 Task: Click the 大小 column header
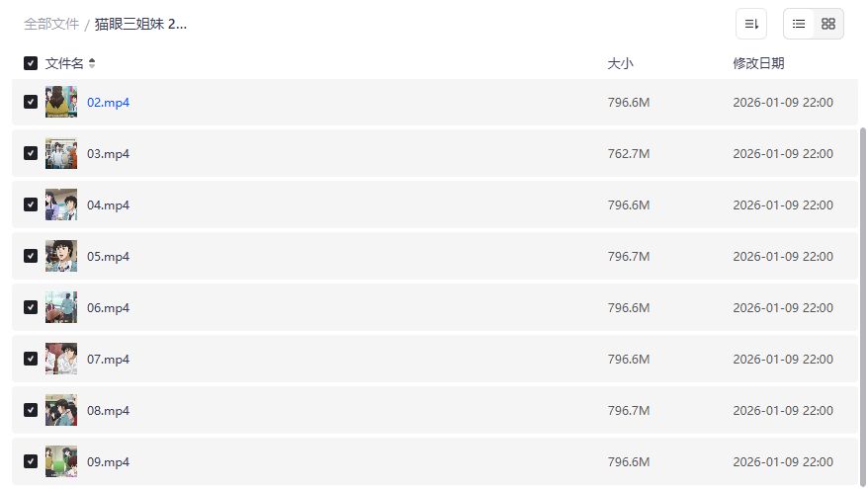(x=620, y=63)
